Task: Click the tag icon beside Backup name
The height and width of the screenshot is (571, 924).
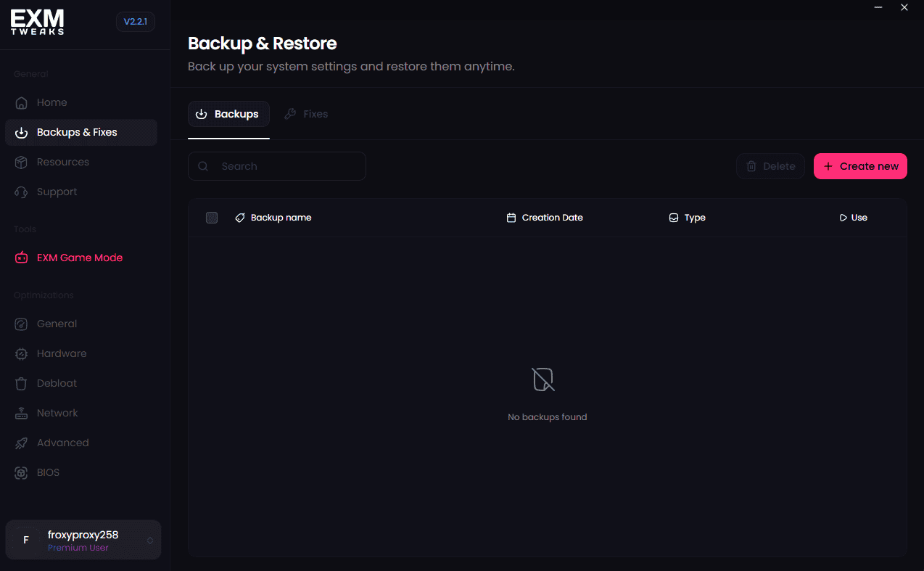Action: [240, 218]
